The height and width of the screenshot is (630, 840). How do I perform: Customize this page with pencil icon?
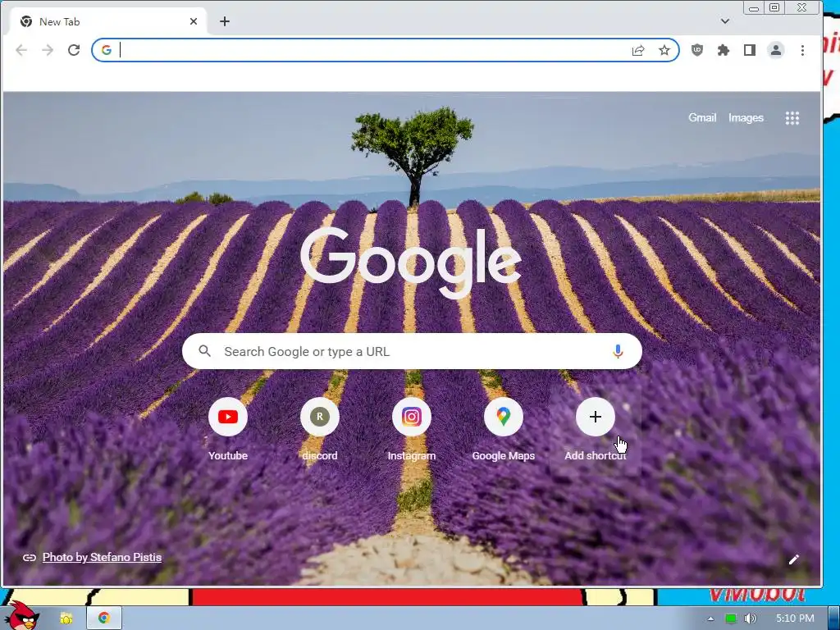click(x=794, y=559)
